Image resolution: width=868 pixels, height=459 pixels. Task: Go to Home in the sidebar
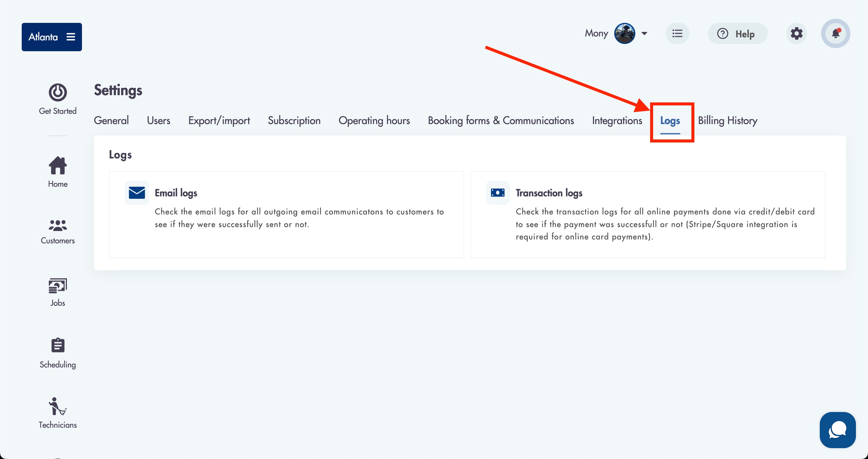coord(58,172)
